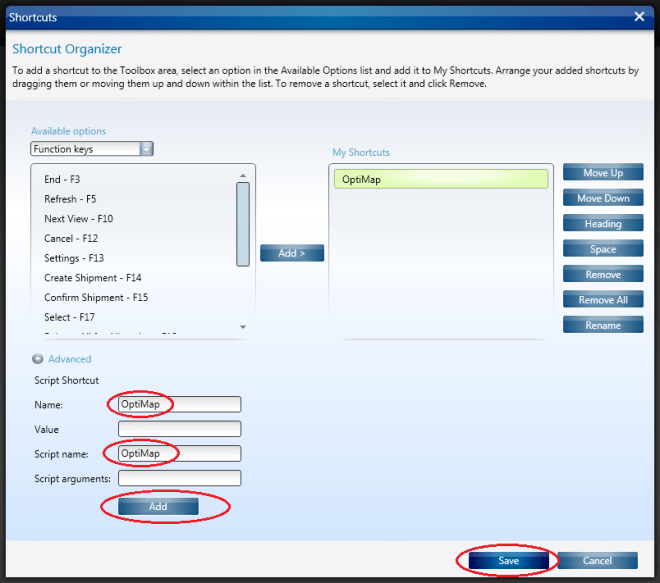Click the Add > button
This screenshot has height=583, width=660.
292,253
